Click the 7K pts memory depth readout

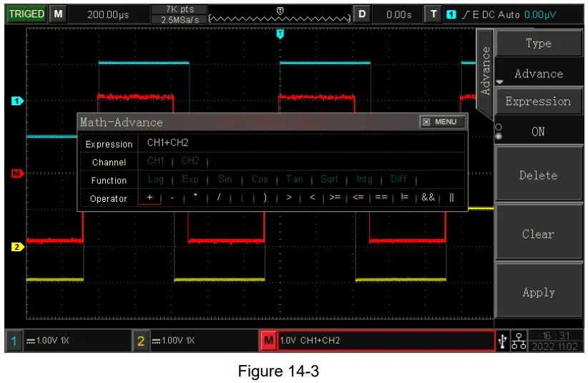point(180,9)
